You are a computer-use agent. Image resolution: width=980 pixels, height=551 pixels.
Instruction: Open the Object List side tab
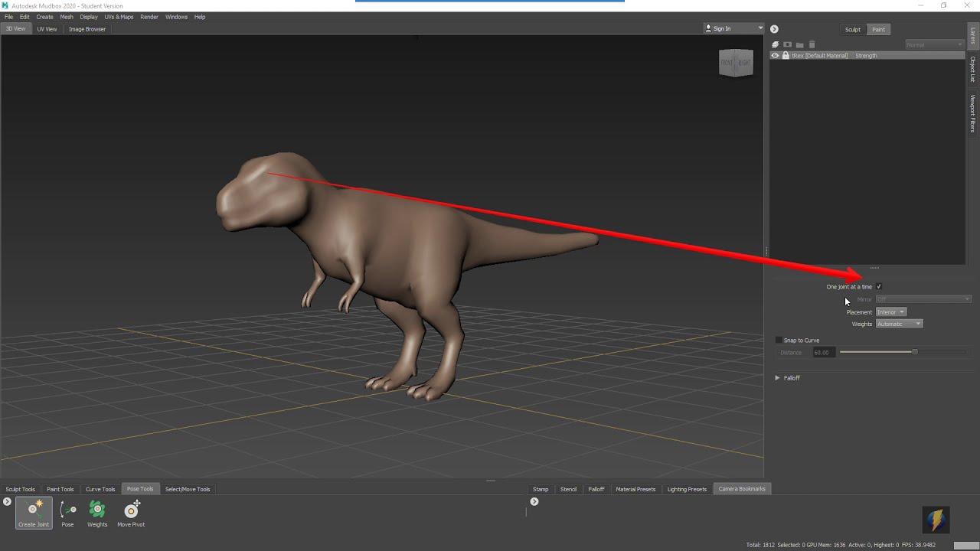click(x=973, y=70)
